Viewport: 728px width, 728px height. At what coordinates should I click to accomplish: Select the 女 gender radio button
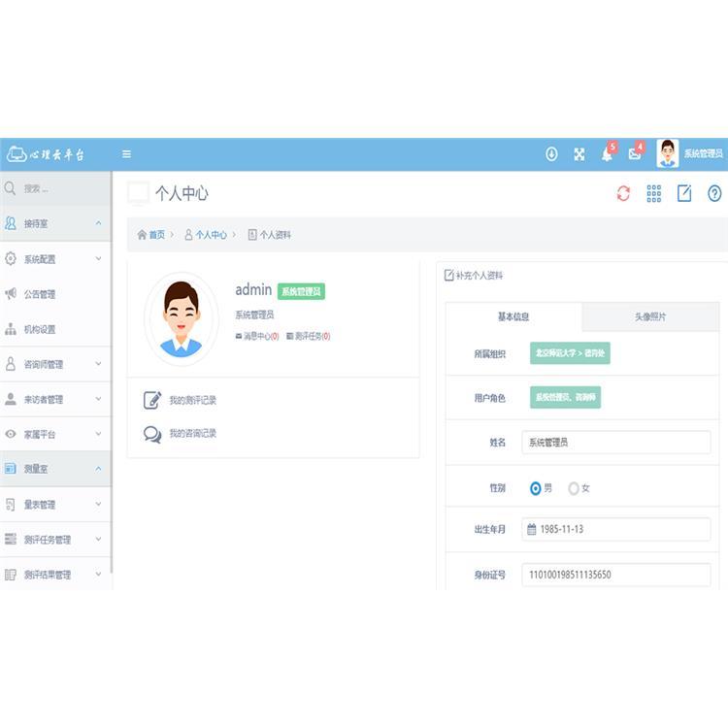pyautogui.click(x=574, y=488)
